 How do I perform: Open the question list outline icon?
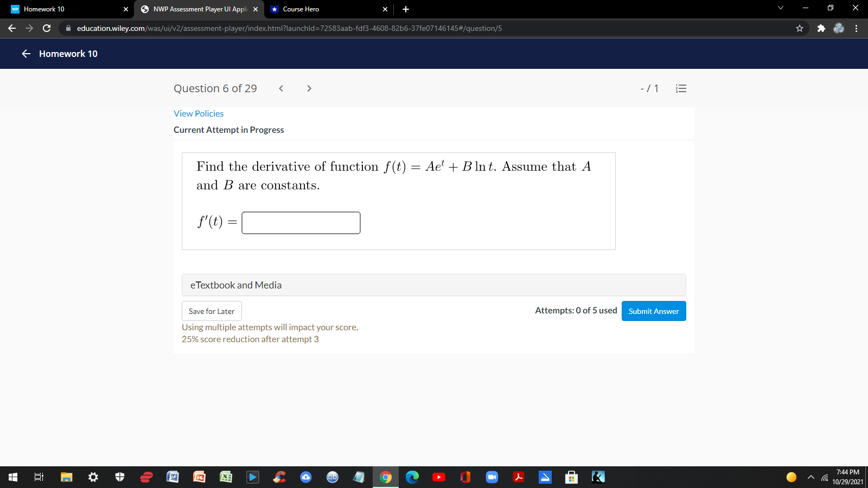tap(681, 88)
